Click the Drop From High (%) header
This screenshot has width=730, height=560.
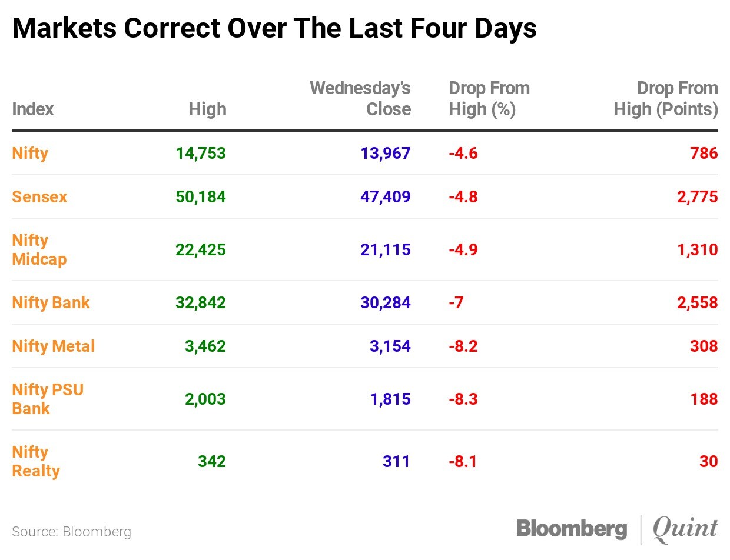click(489, 99)
